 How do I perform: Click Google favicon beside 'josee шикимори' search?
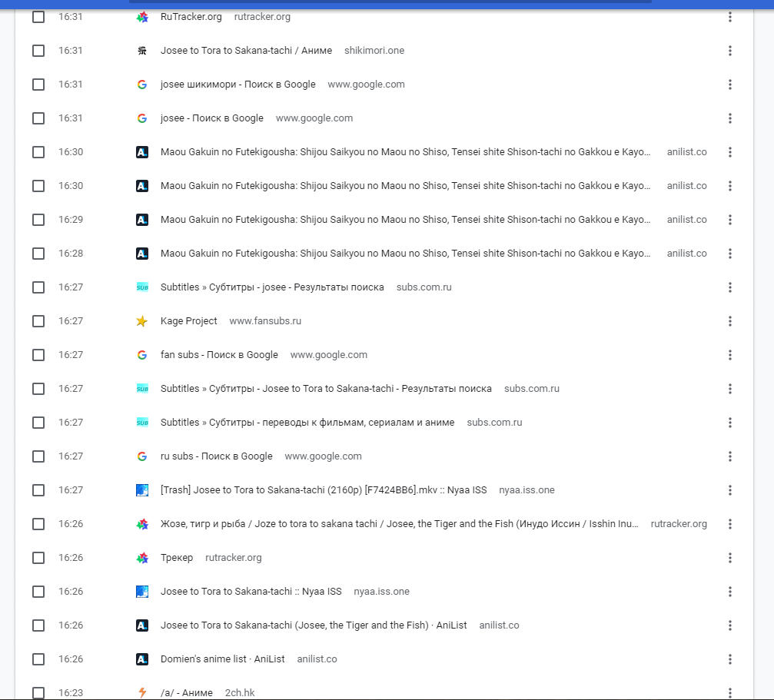[x=142, y=85]
